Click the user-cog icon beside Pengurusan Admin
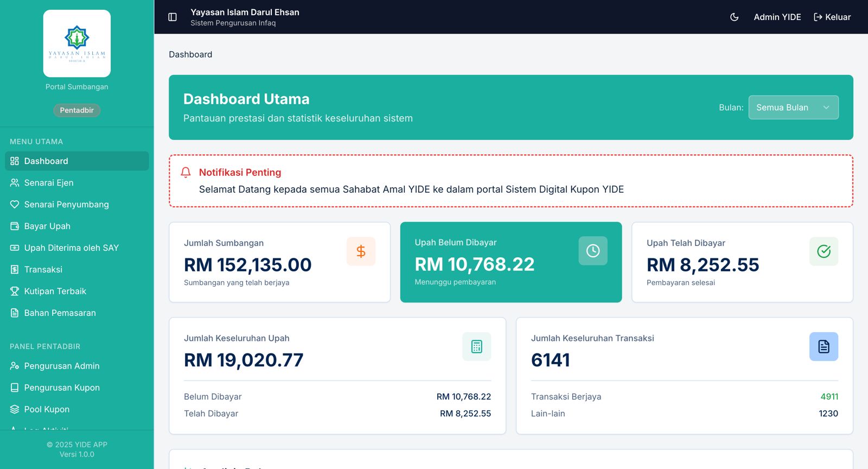The height and width of the screenshot is (469, 868). [x=15, y=366]
